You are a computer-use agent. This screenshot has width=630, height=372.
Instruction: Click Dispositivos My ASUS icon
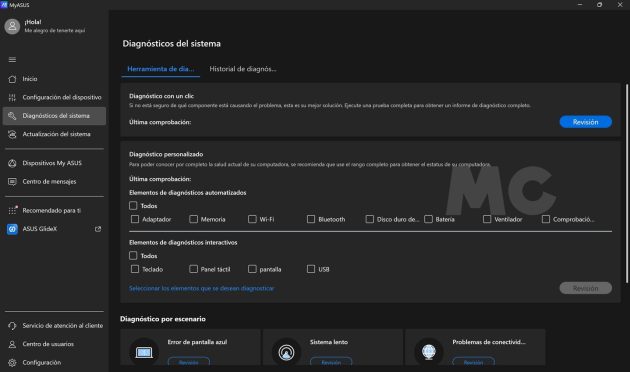pos(12,163)
